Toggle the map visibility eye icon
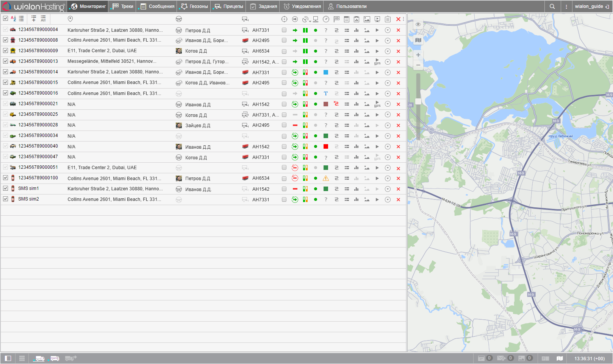Image resolution: width=613 pixels, height=364 pixels. point(418,24)
